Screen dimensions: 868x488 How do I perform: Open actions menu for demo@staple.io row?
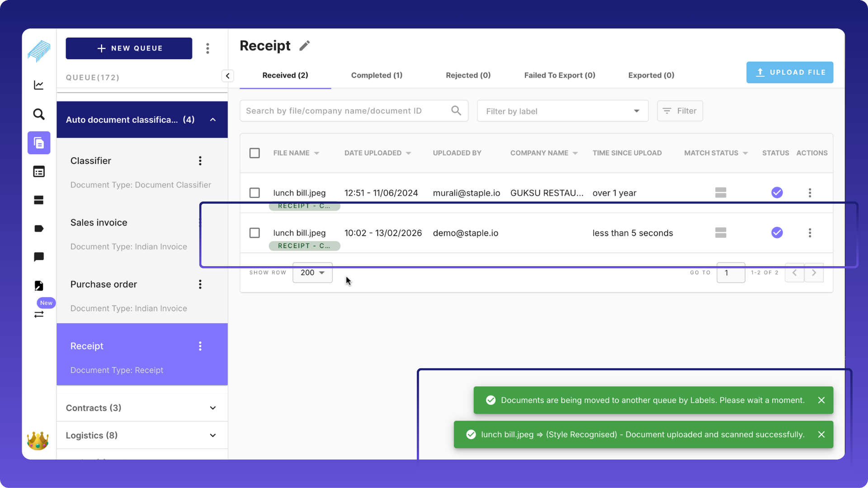click(810, 233)
